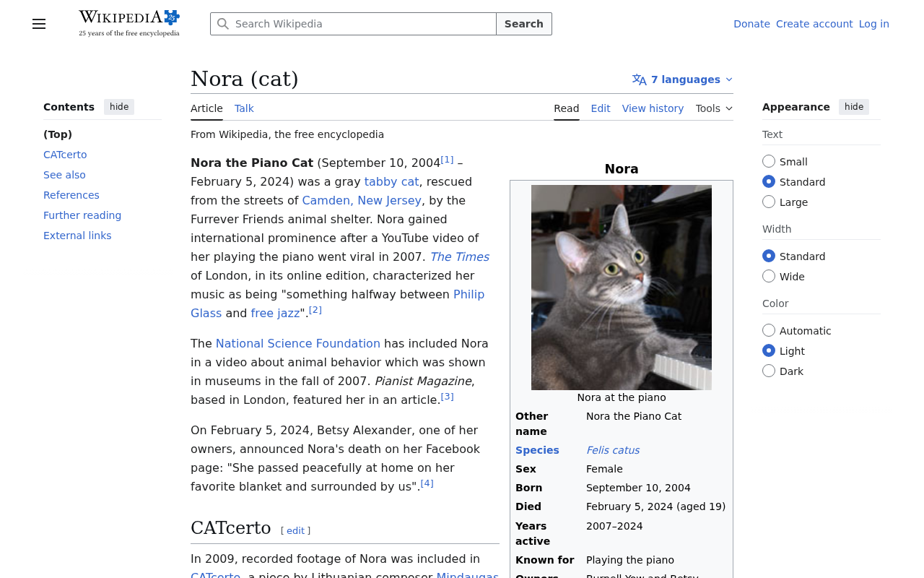This screenshot has height=578, width=924.
Task: Open the tabby cat link
Action: tap(391, 181)
